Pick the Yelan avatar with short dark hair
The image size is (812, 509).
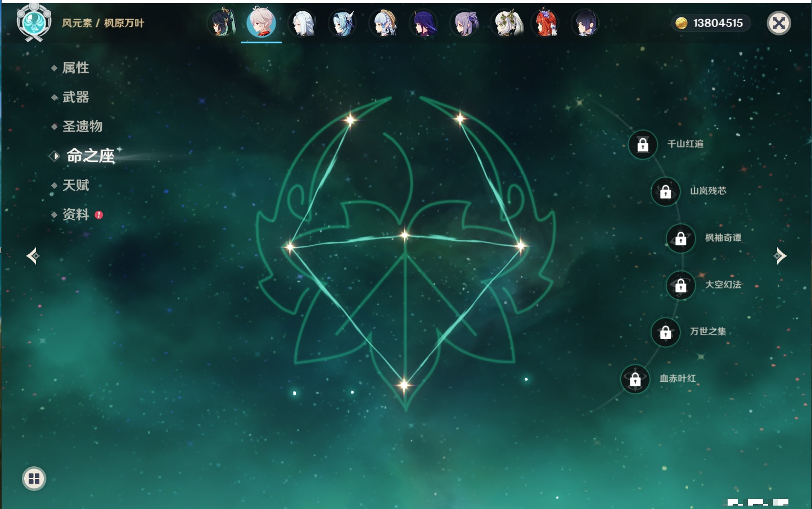[585, 24]
